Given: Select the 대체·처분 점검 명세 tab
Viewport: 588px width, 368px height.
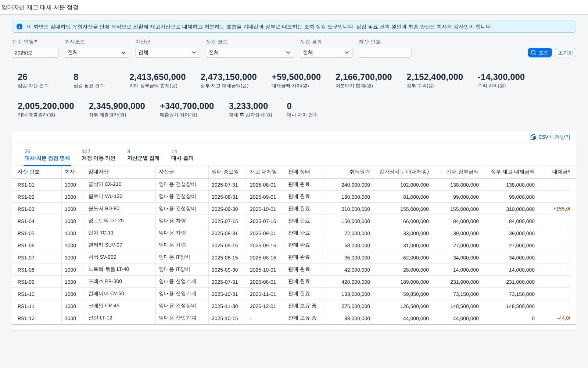Looking at the screenshot, I should tap(47, 155).
